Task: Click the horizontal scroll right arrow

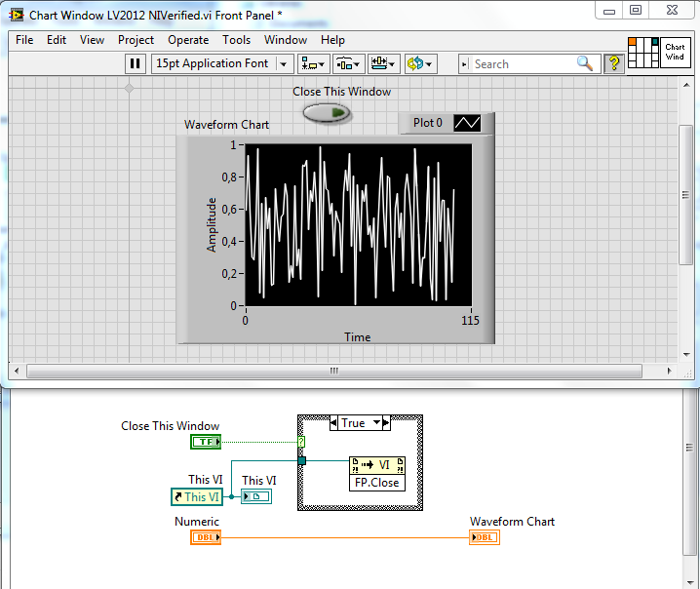Action: [x=669, y=371]
